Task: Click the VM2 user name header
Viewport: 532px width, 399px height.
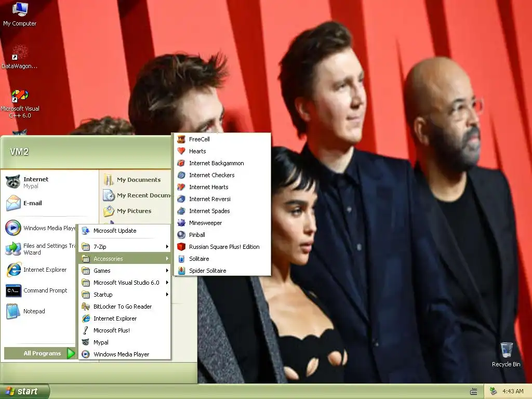Action: click(19, 151)
